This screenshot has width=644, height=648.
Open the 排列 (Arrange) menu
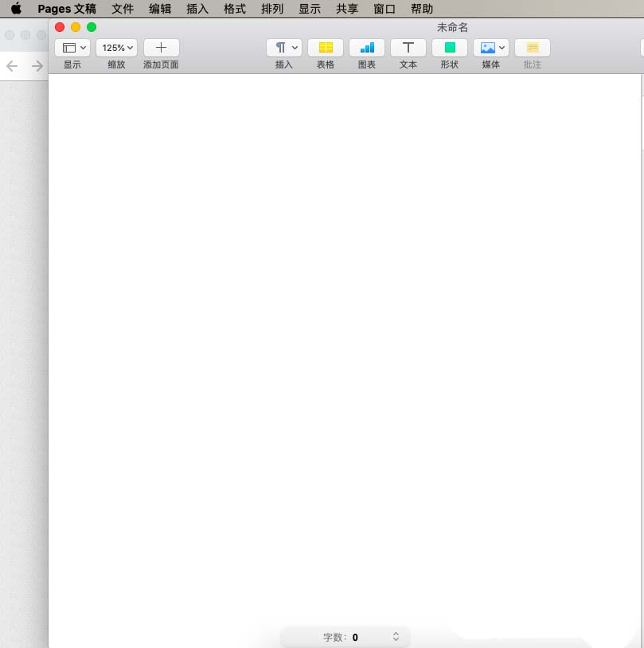[x=272, y=10]
